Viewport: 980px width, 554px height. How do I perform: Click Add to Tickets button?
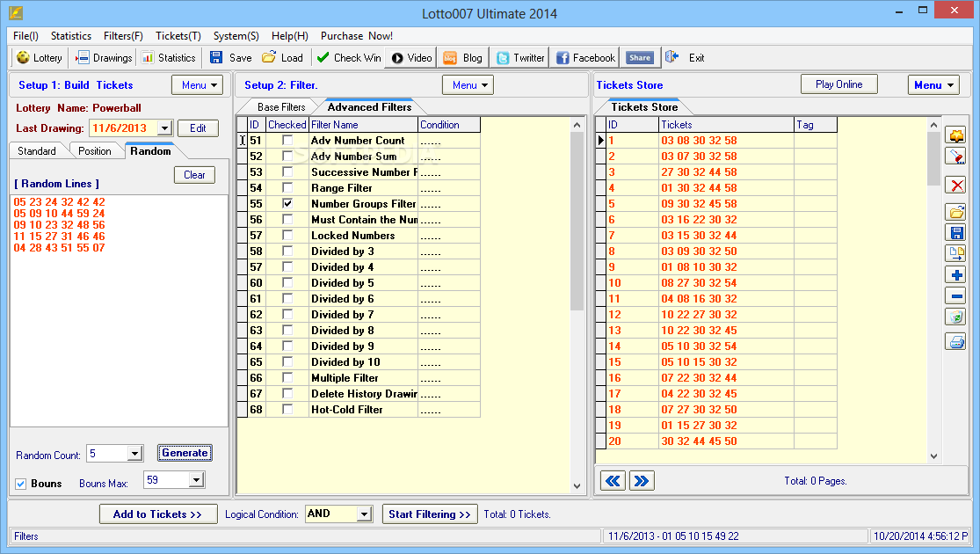(157, 514)
